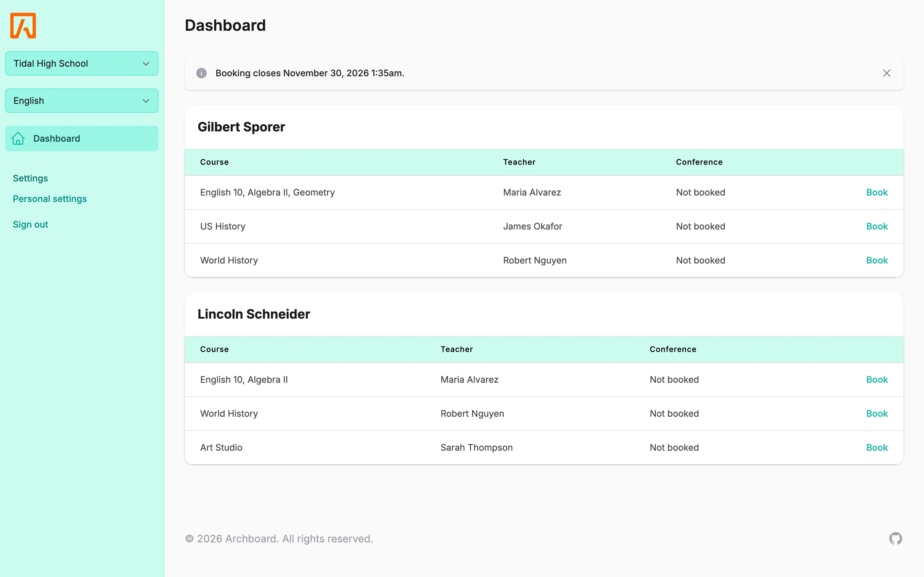Go to the Dashboard menu item
The image size is (924, 577).
click(82, 138)
